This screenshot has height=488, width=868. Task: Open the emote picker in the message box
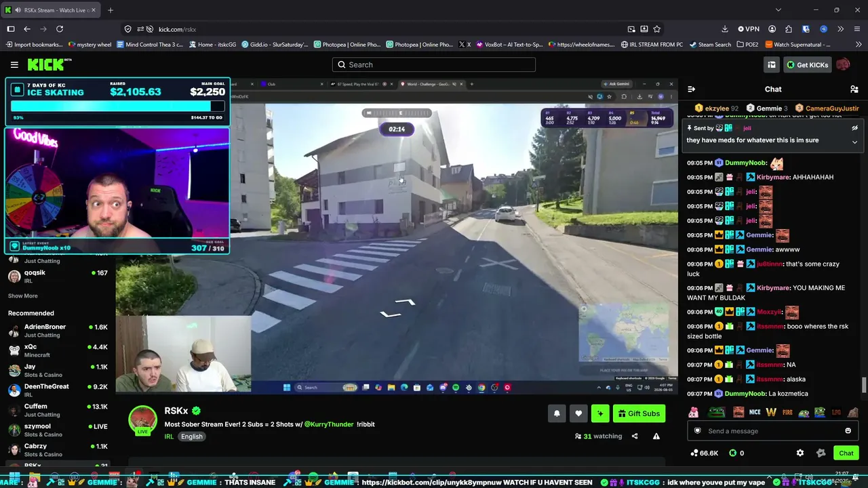pyautogui.click(x=848, y=431)
